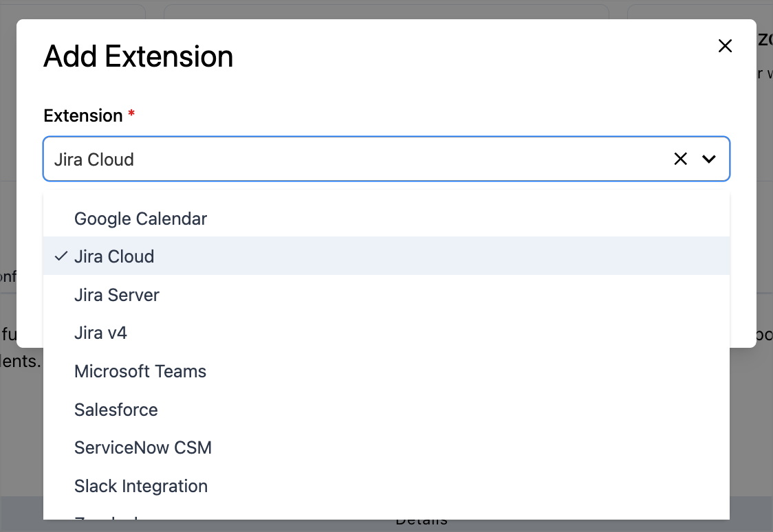The width and height of the screenshot is (773, 532).
Task: Select the Salesforce extension option
Action: (x=116, y=410)
